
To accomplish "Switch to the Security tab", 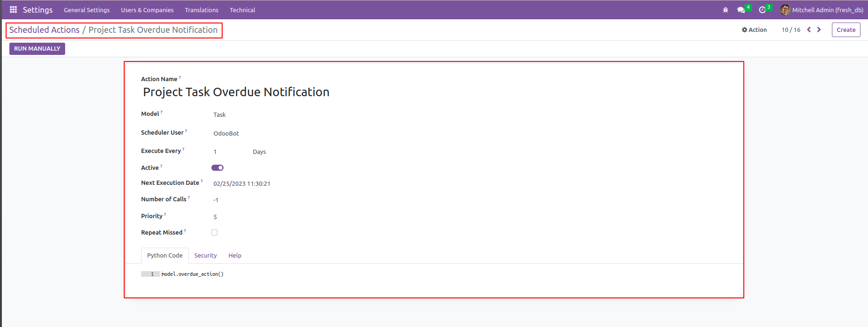I will coord(205,255).
